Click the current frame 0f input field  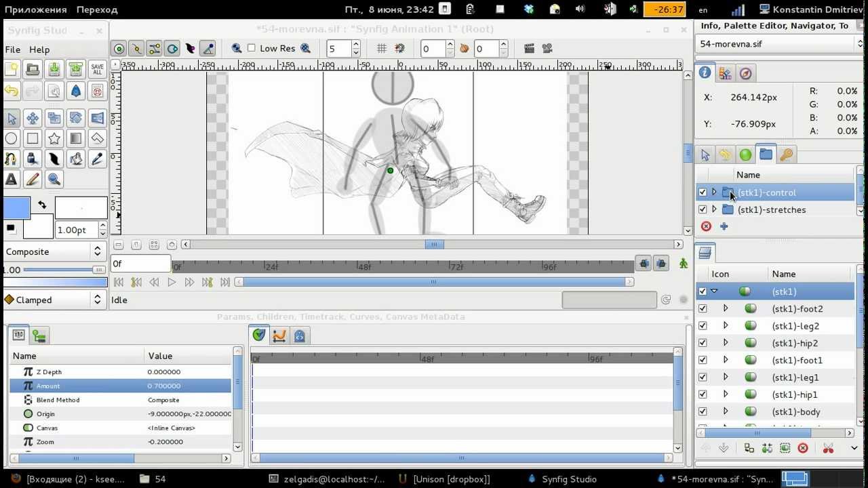(x=140, y=264)
